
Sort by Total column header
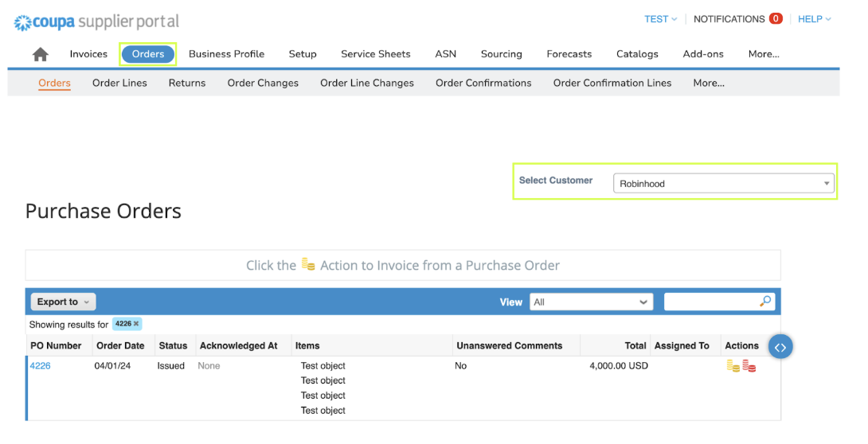635,345
